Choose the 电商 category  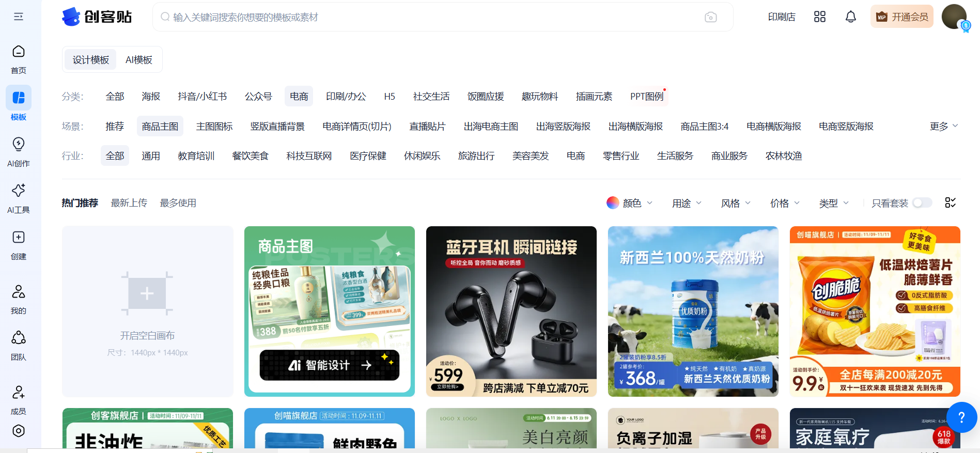coord(299,97)
